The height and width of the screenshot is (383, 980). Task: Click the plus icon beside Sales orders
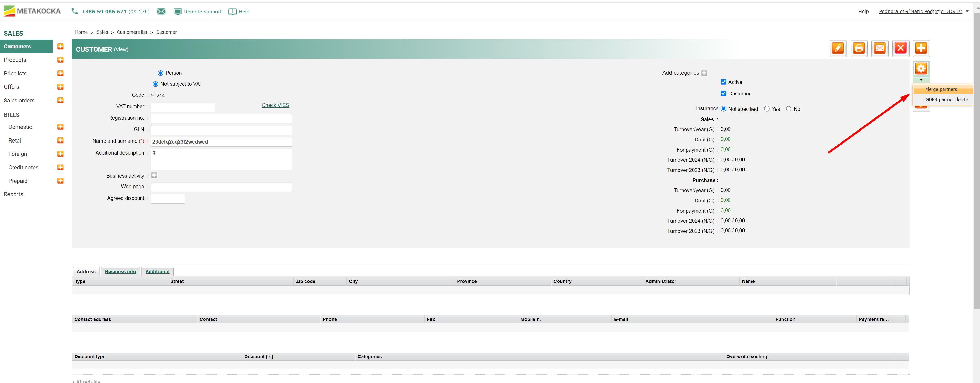(60, 100)
